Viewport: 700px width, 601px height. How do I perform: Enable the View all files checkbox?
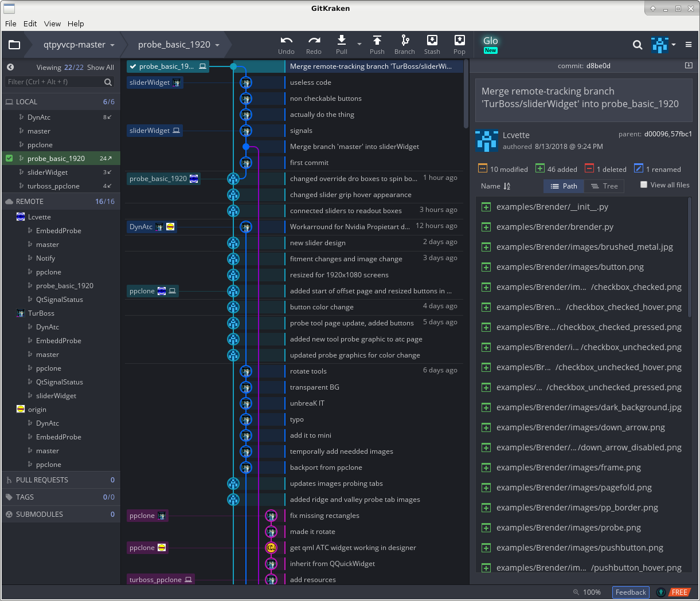click(644, 184)
